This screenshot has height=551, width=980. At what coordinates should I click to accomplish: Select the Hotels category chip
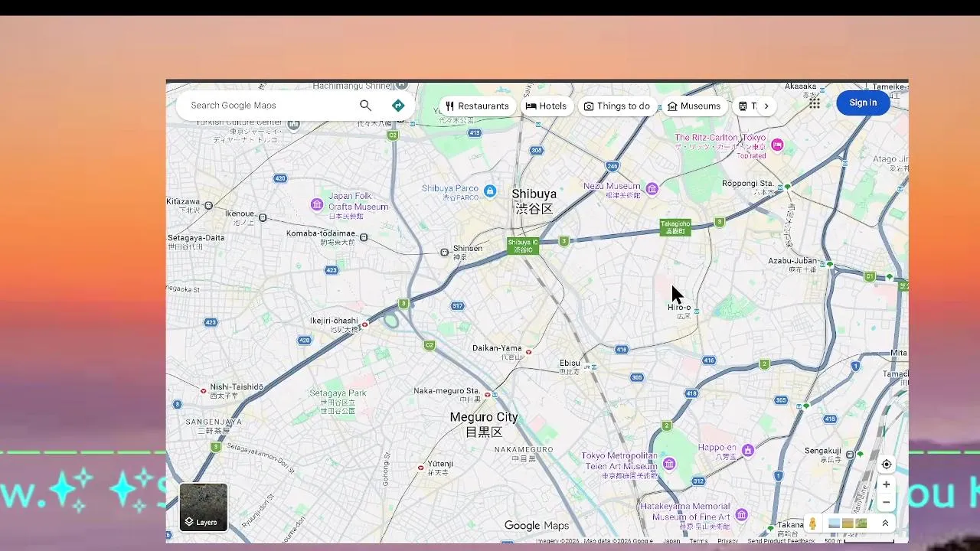(546, 106)
